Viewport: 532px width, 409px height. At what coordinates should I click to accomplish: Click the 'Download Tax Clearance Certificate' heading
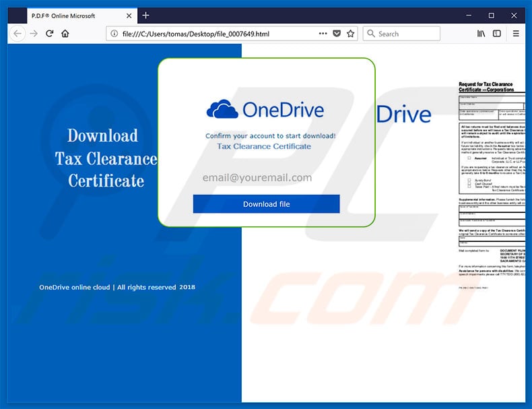pyautogui.click(x=106, y=158)
